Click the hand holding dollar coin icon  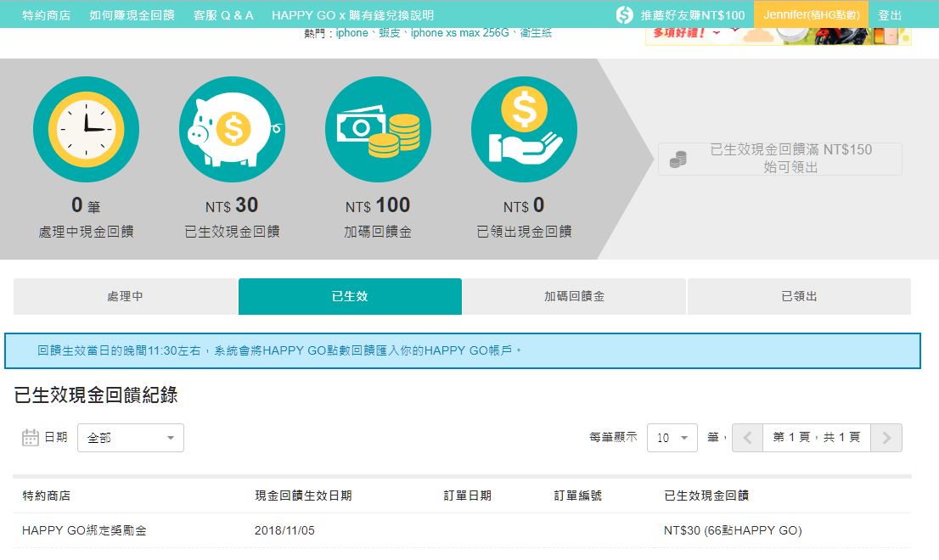pyautogui.click(x=524, y=130)
